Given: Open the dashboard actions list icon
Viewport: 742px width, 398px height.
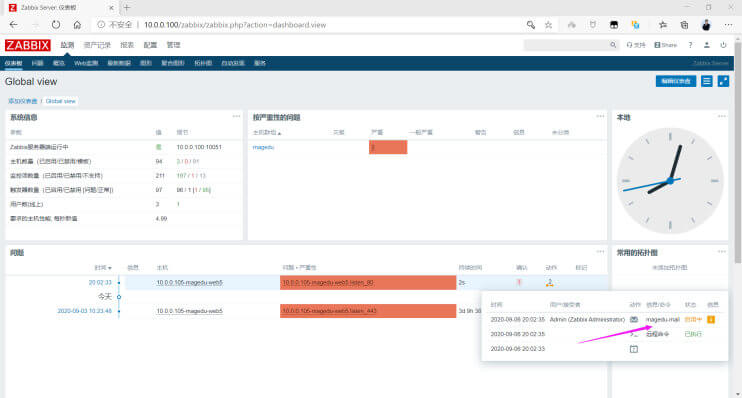Looking at the screenshot, I should pos(707,81).
